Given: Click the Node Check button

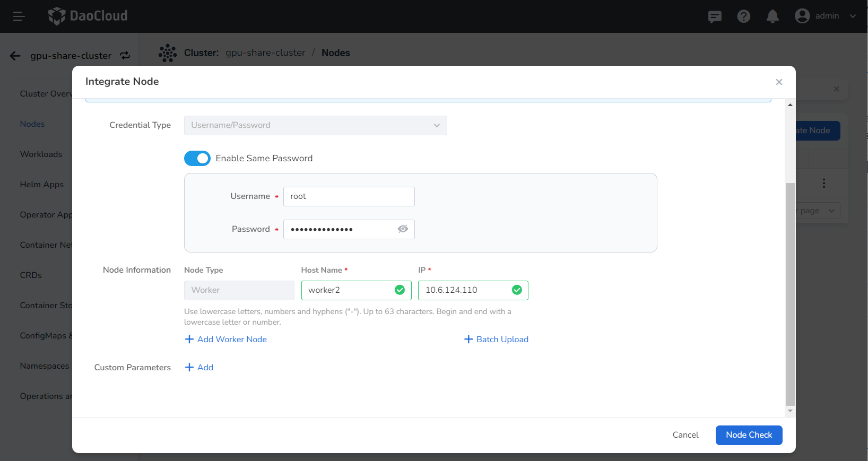Looking at the screenshot, I should click(749, 435).
